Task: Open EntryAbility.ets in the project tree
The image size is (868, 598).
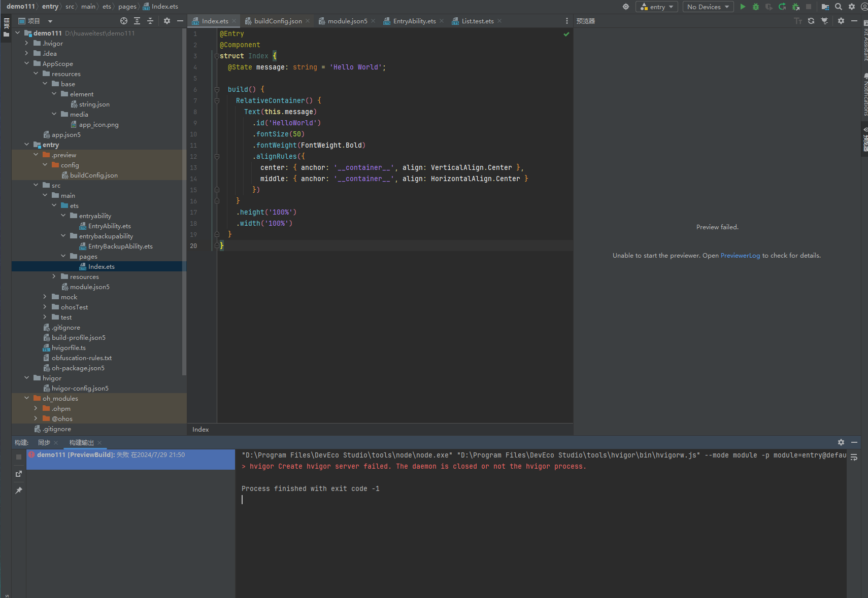Action: click(109, 226)
